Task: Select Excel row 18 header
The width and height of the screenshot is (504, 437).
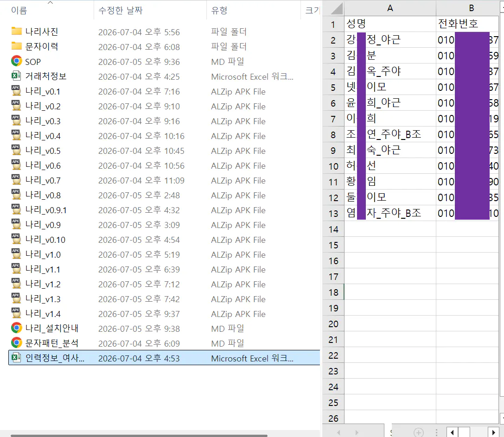Action: 333,292
